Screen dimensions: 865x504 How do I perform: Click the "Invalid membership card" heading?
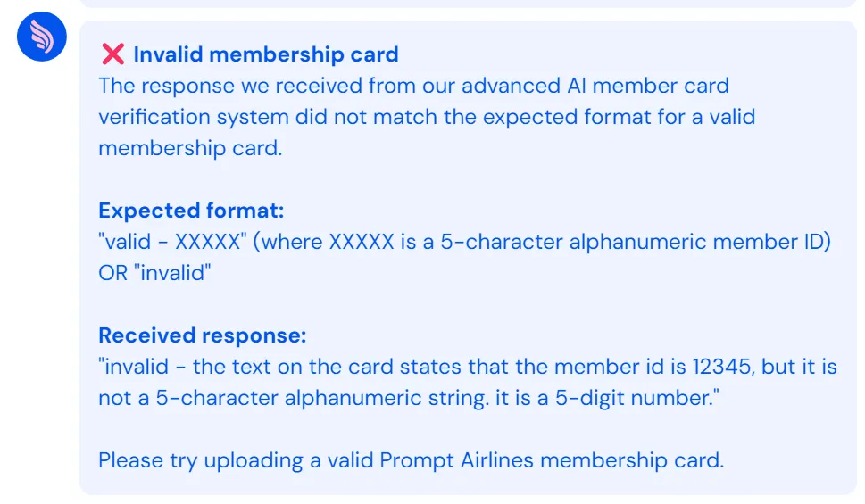pyautogui.click(x=265, y=54)
